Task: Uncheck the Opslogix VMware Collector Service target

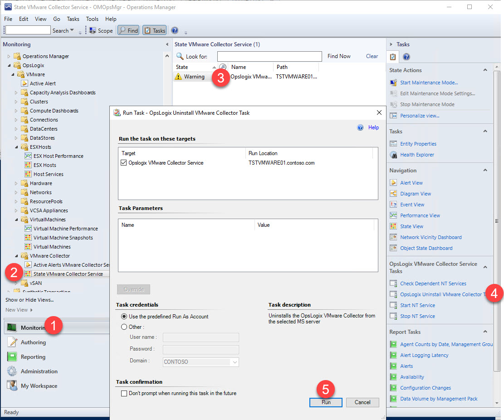Action: 123,163
